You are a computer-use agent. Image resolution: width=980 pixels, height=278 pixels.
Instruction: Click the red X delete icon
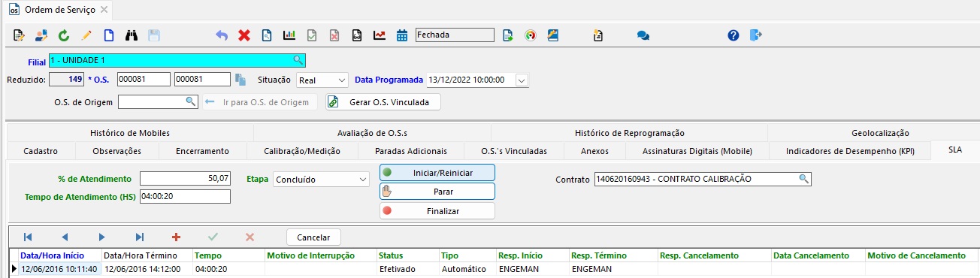point(244,35)
